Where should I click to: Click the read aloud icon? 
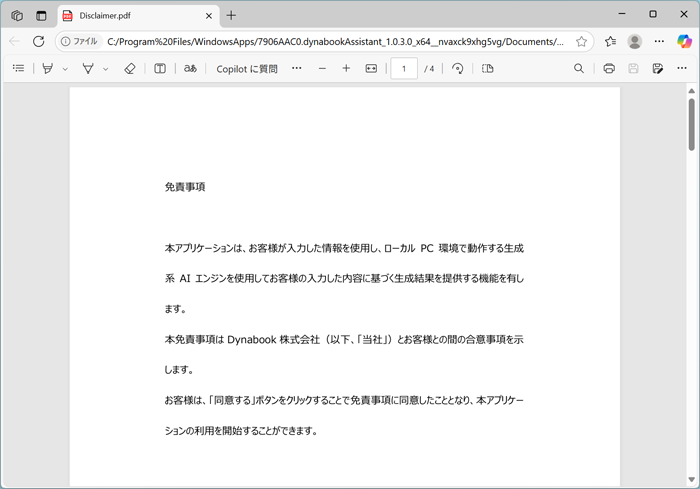point(190,68)
